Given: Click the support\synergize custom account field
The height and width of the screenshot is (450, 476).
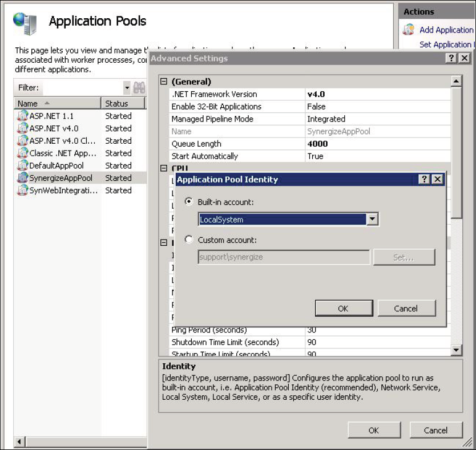Looking at the screenshot, I should click(x=284, y=257).
